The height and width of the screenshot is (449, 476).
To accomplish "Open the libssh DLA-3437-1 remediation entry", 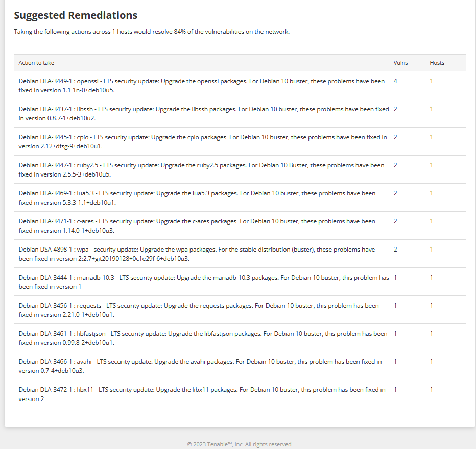I will click(x=240, y=113).
